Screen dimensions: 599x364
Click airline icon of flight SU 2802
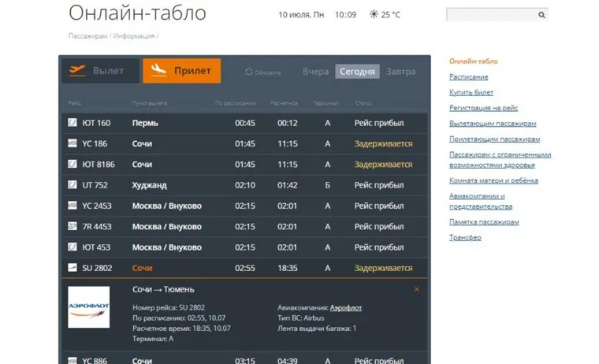tap(73, 268)
